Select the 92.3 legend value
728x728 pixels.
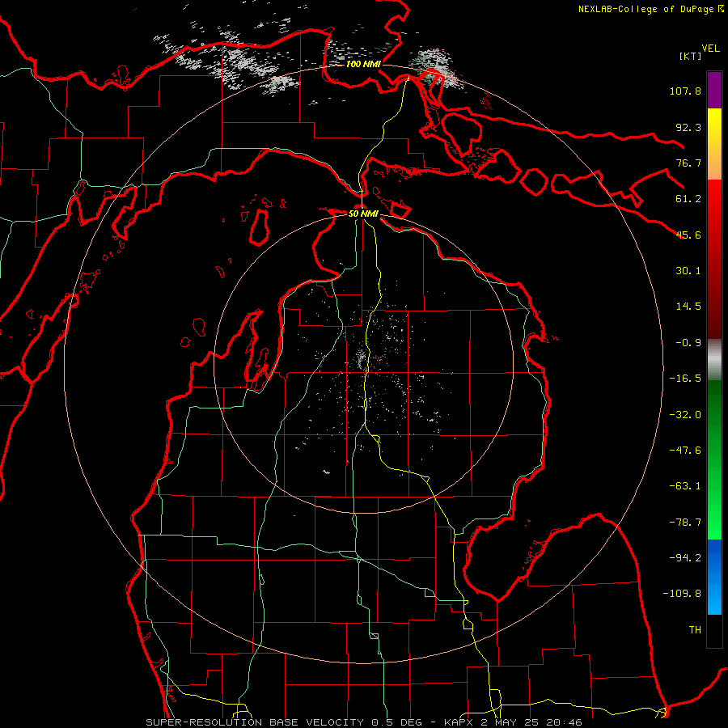[688, 127]
